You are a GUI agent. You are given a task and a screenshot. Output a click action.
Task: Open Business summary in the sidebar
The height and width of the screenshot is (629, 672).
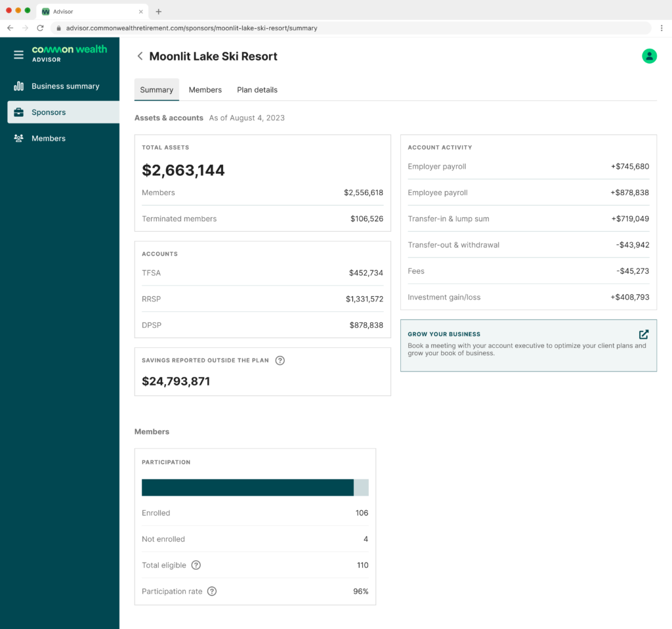pos(64,86)
